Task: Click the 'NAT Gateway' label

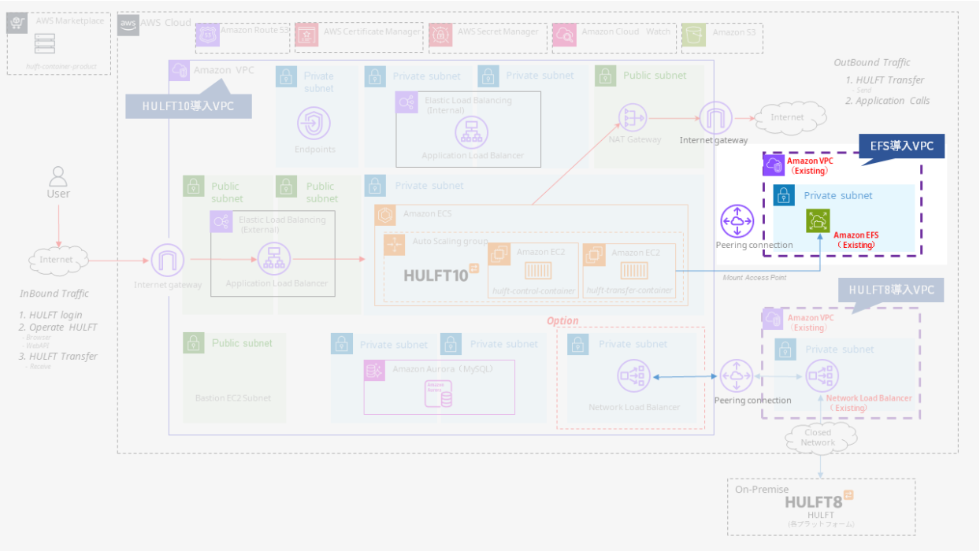Action: click(634, 139)
